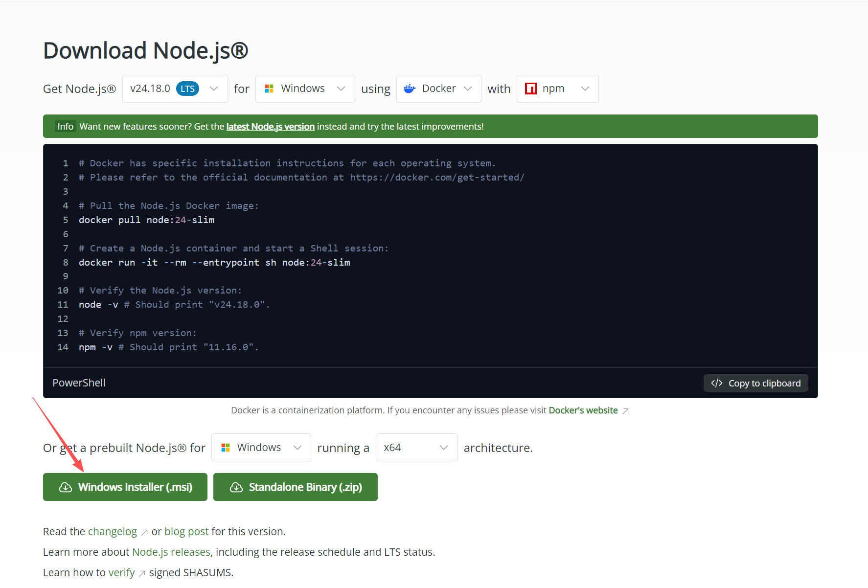Screen dimensions: 868x588
Task: Click the Download Node.js® heading
Action: pos(146,50)
